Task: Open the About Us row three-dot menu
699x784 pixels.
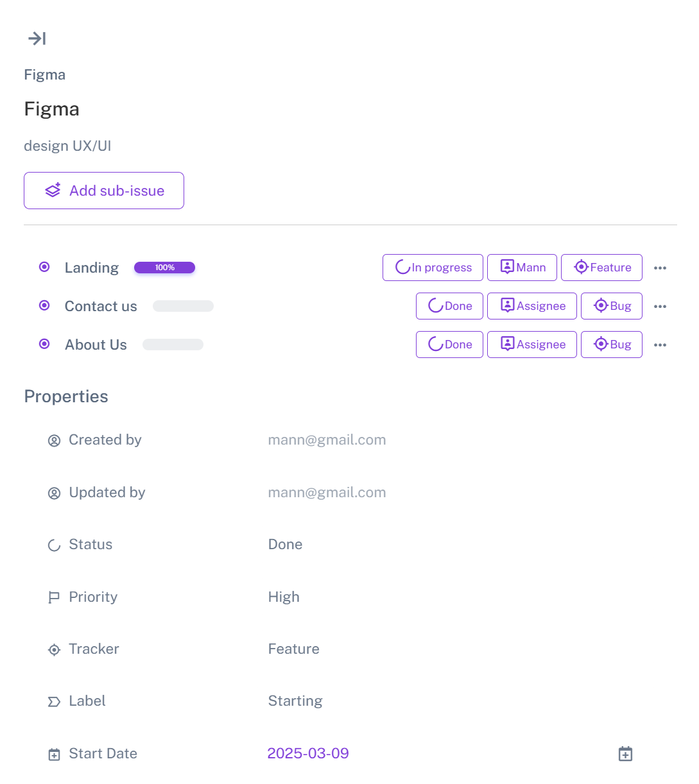Action: (x=660, y=345)
